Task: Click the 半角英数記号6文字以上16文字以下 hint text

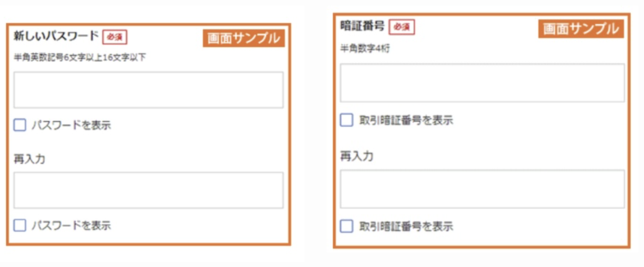Action: (80, 58)
